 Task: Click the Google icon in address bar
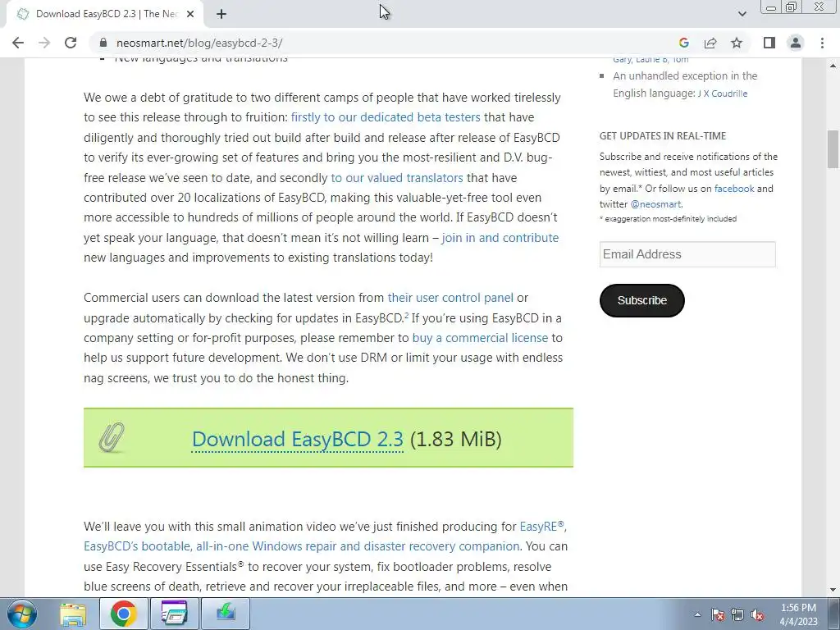tap(683, 43)
